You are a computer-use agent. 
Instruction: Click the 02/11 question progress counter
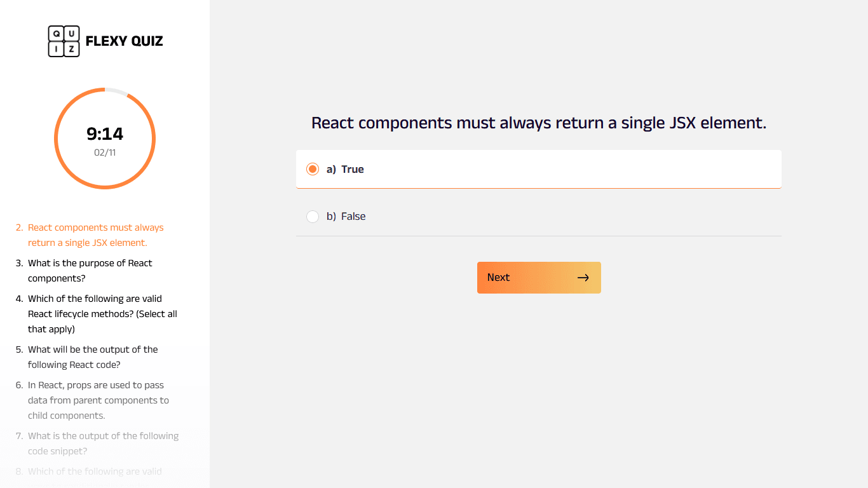pos(105,152)
